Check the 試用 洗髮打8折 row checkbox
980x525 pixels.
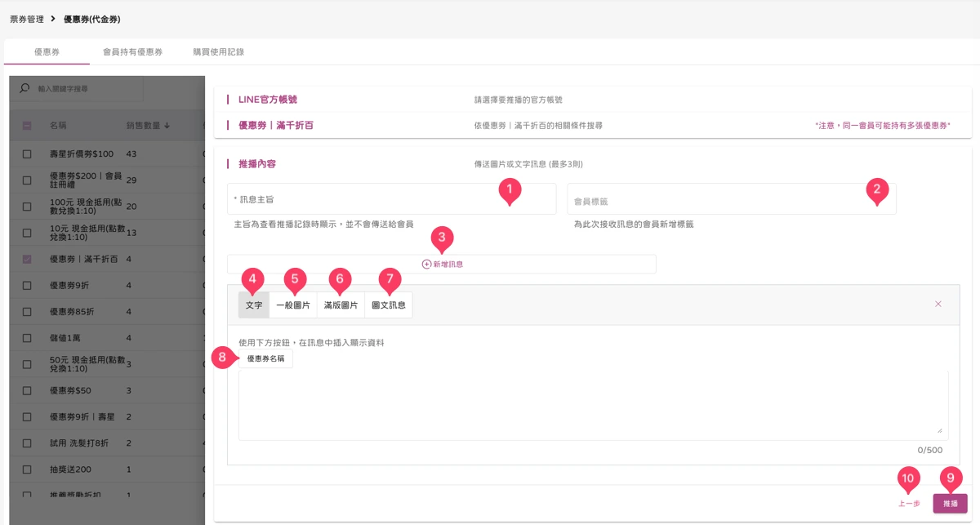click(x=27, y=443)
